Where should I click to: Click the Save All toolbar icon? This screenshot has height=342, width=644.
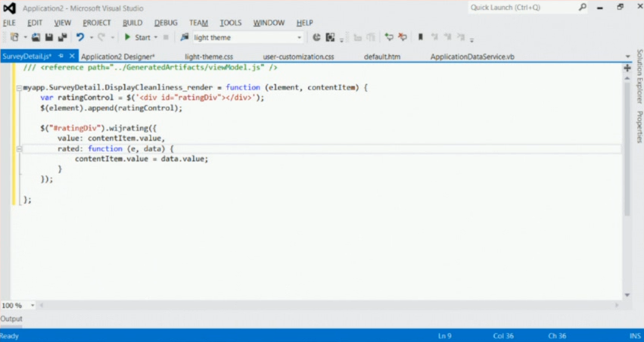click(62, 37)
